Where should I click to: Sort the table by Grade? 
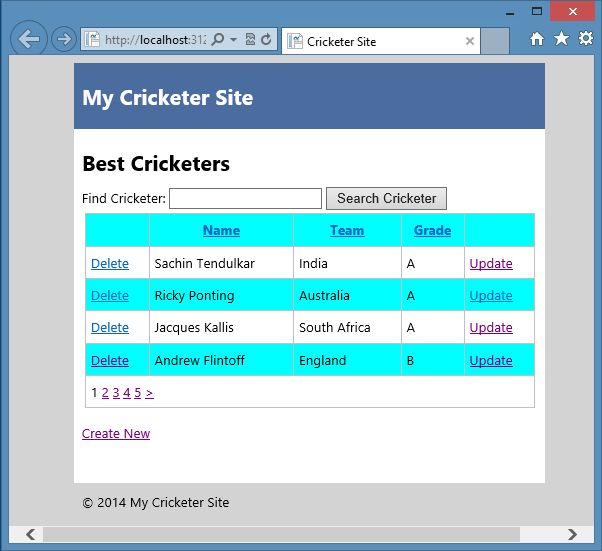(x=432, y=230)
